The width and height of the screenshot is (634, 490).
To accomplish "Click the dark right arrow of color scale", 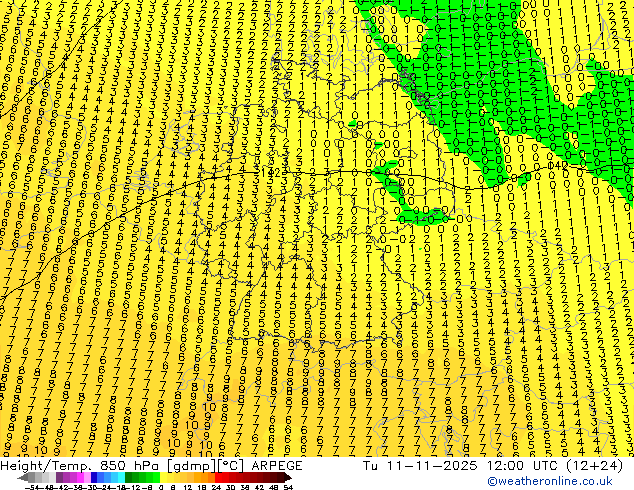I will [x=288, y=478].
